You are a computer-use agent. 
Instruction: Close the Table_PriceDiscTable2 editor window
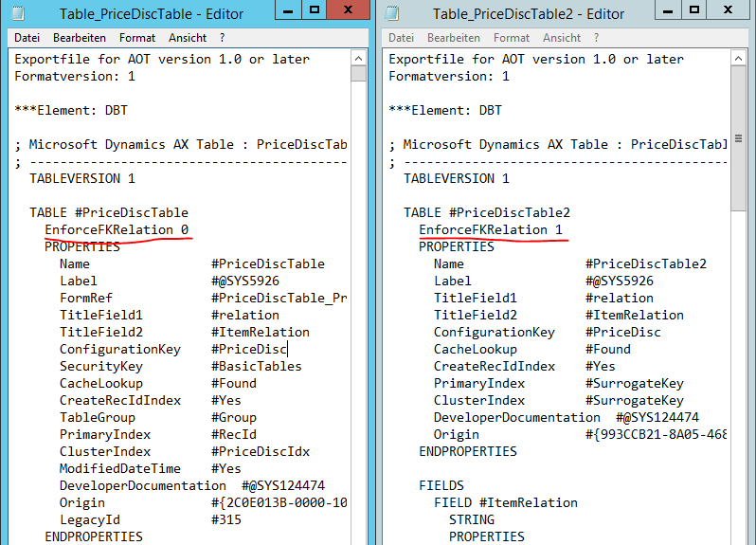pyautogui.click(x=729, y=10)
